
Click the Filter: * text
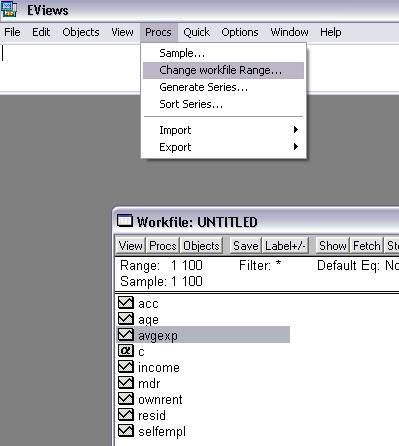[260, 266]
